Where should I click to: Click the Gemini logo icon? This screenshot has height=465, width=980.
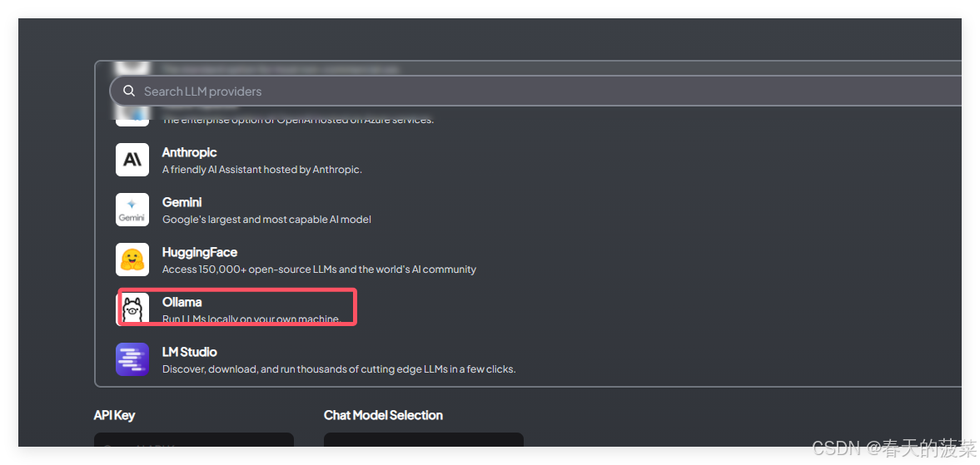132,210
